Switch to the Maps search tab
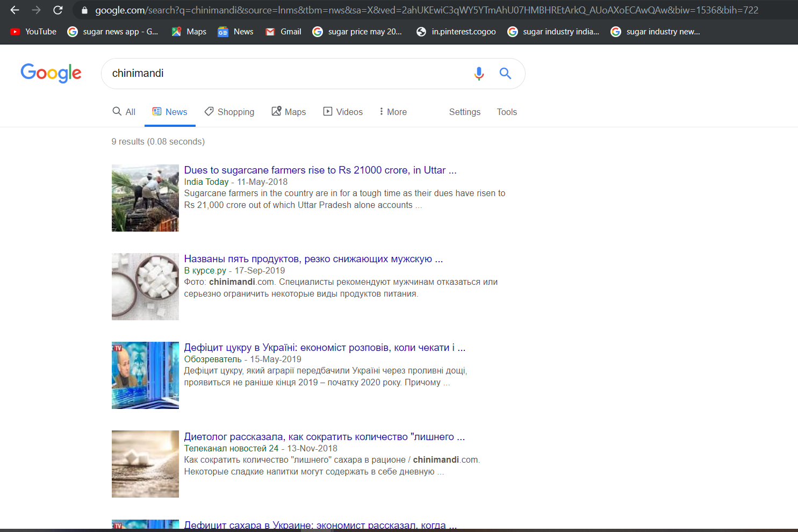This screenshot has height=532, width=798. pyautogui.click(x=289, y=112)
